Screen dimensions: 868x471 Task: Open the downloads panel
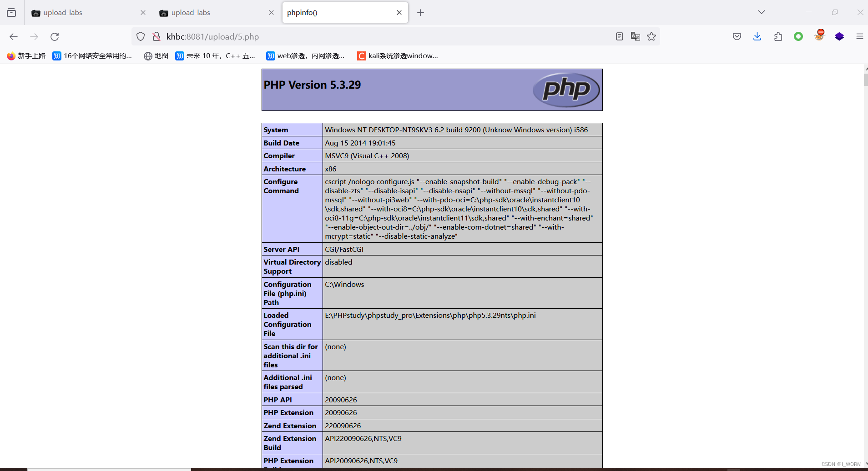pyautogui.click(x=757, y=37)
